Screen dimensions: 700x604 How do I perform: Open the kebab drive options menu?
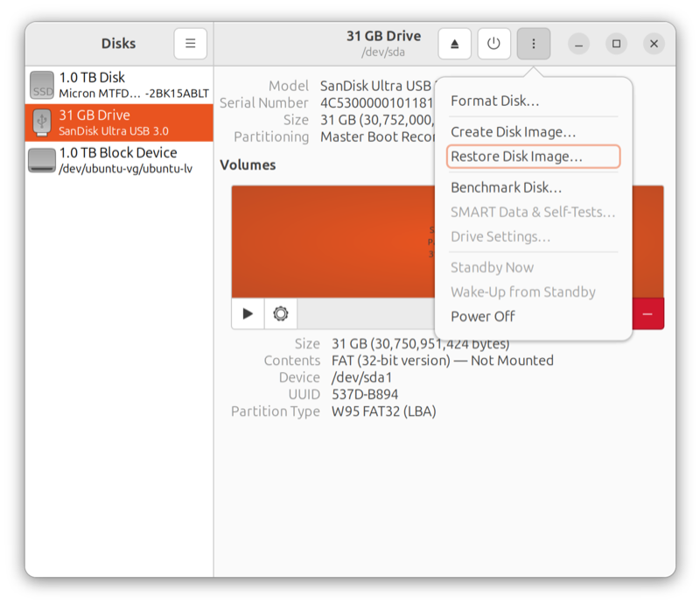click(534, 42)
